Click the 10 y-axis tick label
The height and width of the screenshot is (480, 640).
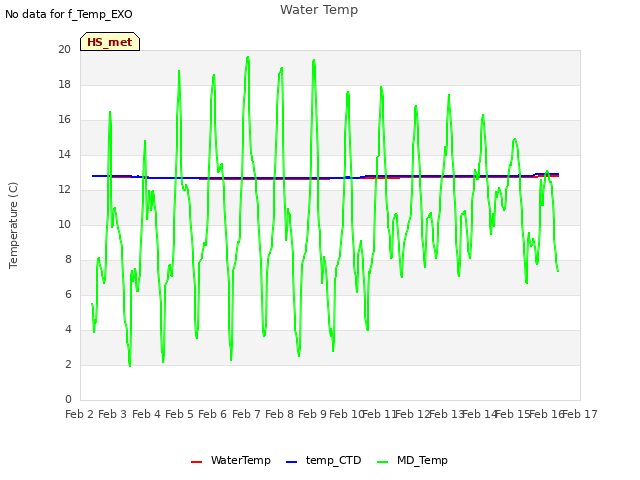(64, 224)
